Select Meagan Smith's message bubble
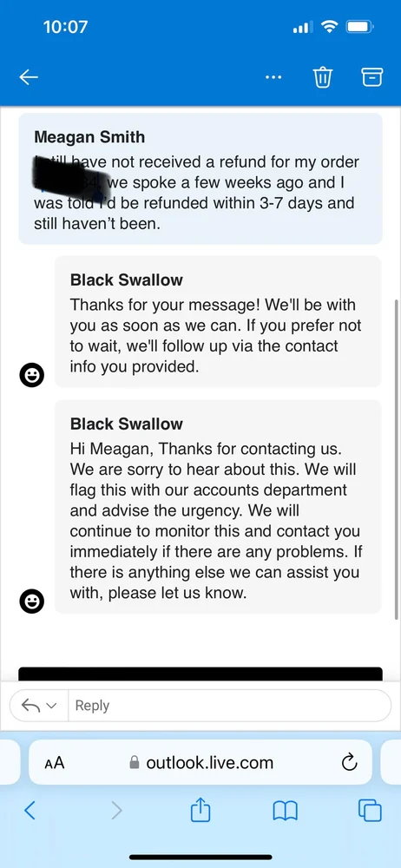 click(x=200, y=179)
